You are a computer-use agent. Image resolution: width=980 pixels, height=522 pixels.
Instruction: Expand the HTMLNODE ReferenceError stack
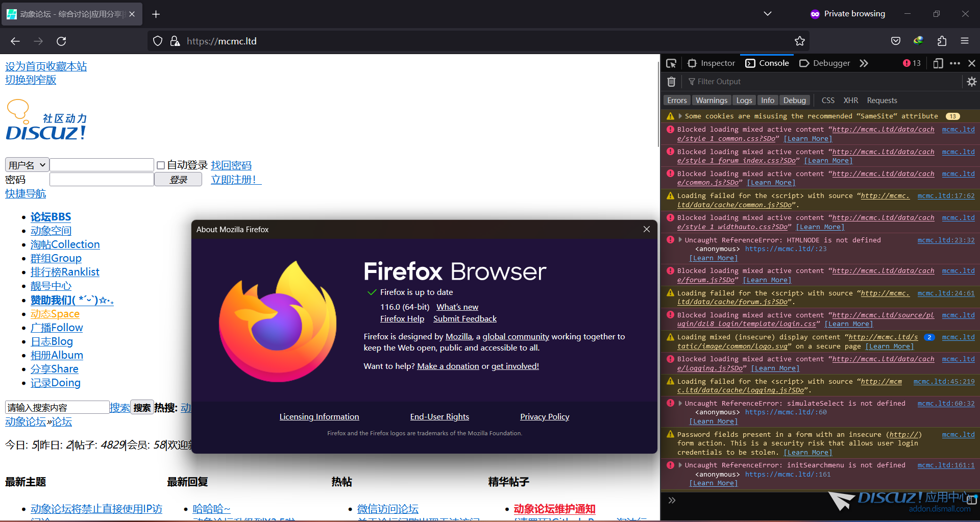[x=680, y=240]
